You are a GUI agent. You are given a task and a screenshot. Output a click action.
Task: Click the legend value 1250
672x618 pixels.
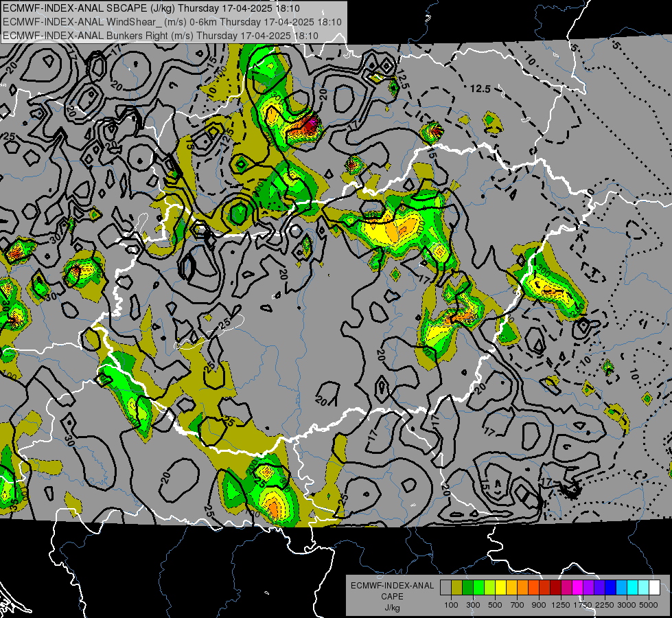[561, 605]
